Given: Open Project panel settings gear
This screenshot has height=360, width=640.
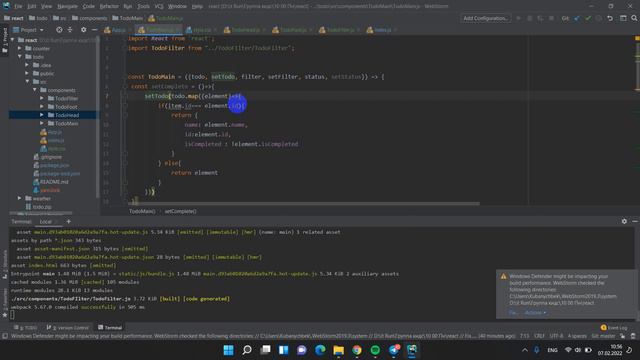Looking at the screenshot, I should [x=83, y=30].
